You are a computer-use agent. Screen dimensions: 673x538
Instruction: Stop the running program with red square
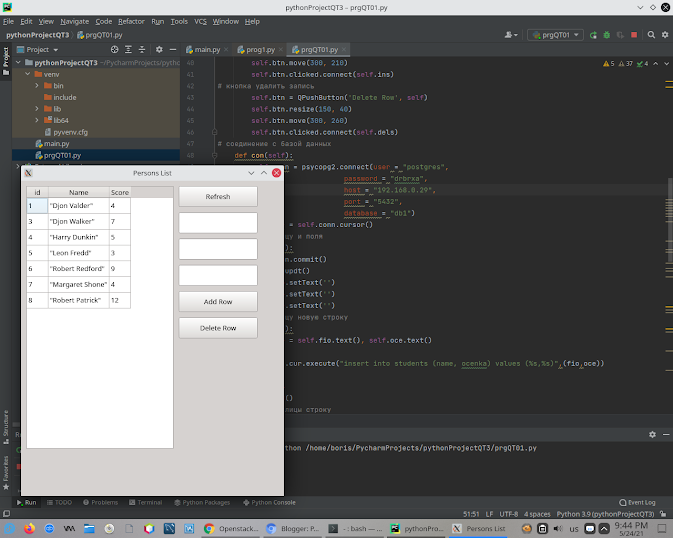pos(634,35)
